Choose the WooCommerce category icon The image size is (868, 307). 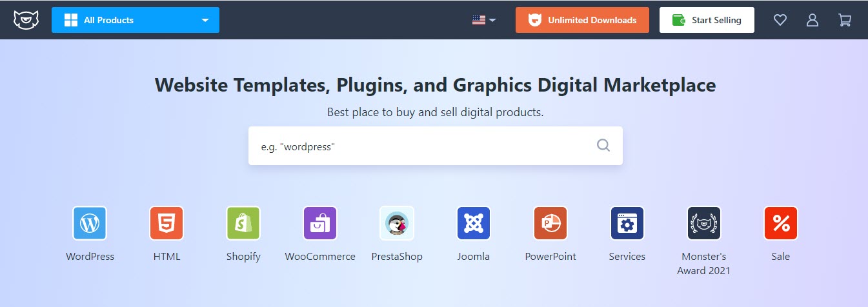320,223
